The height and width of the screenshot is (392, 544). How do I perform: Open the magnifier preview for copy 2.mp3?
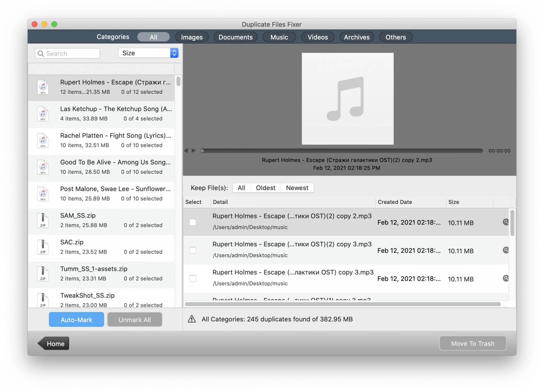point(505,222)
